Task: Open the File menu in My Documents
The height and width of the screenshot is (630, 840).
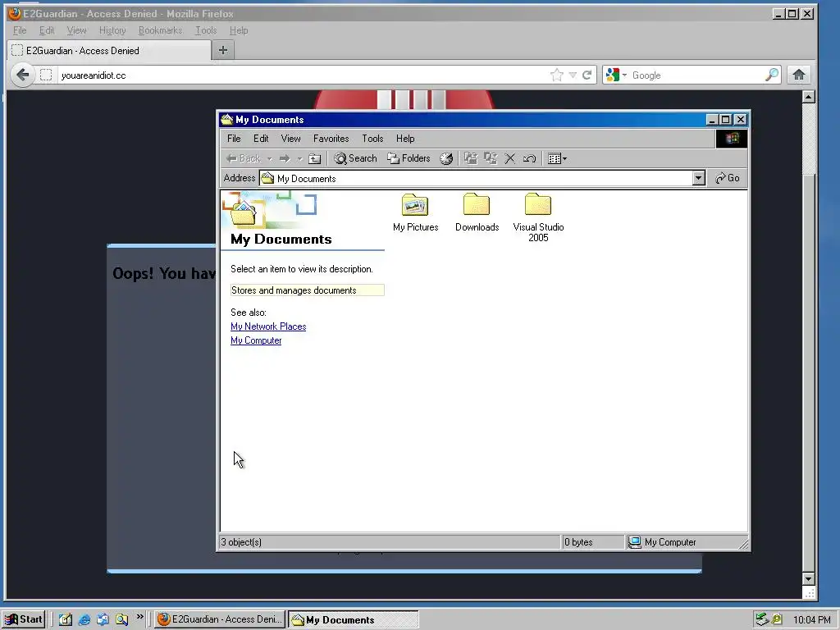Action: 234,139
